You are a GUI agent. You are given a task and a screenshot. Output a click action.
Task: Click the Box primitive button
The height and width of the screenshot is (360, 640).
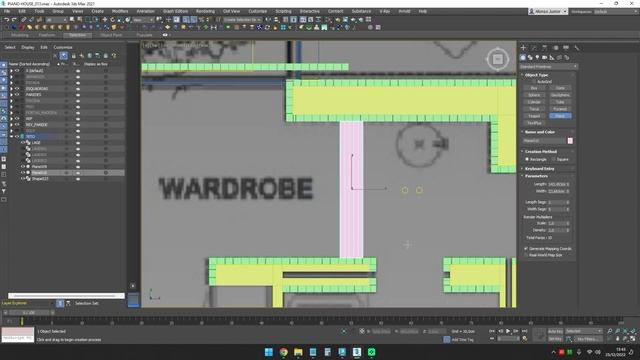click(x=534, y=88)
